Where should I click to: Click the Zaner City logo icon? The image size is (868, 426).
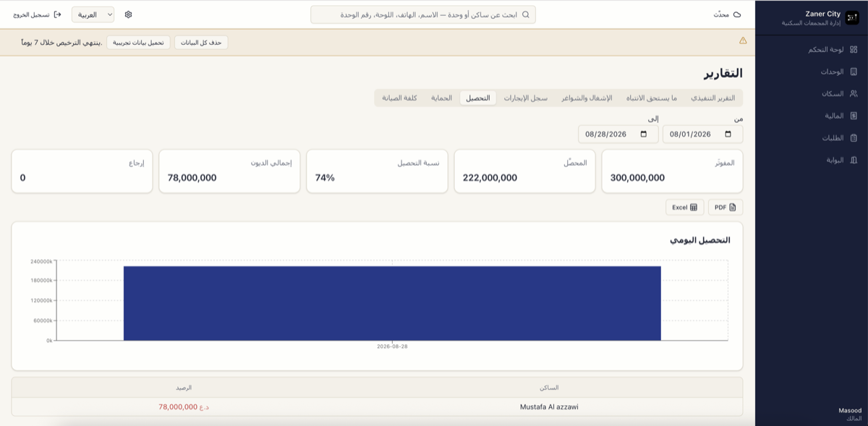coord(854,18)
